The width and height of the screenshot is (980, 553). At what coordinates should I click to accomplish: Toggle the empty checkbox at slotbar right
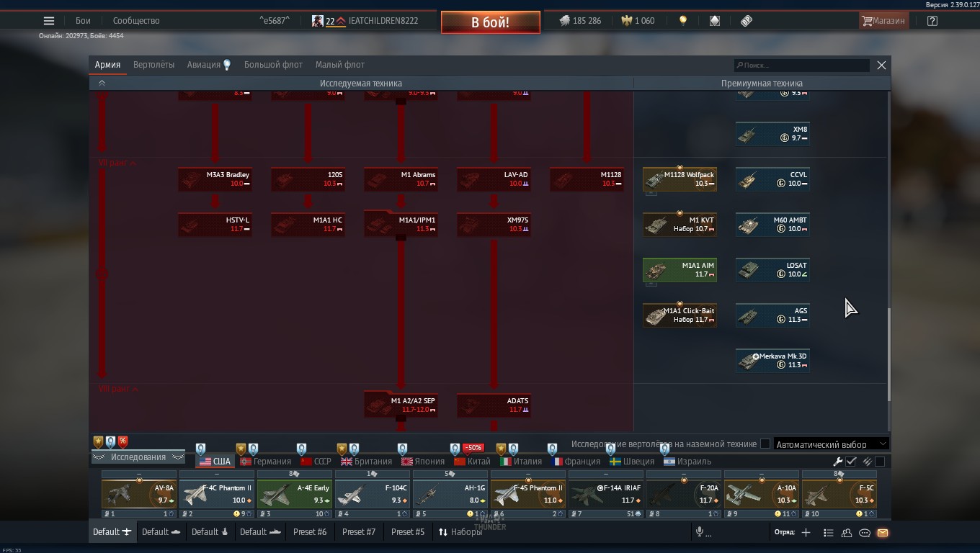880,462
